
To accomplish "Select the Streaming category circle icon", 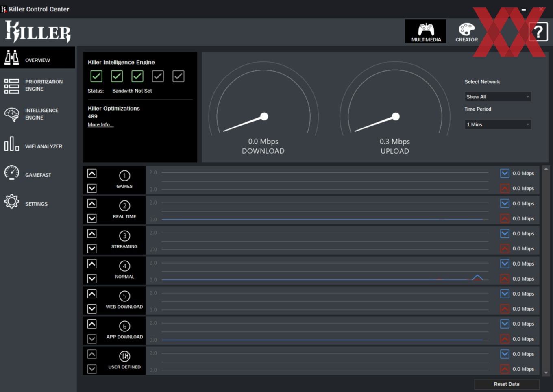I will 124,236.
